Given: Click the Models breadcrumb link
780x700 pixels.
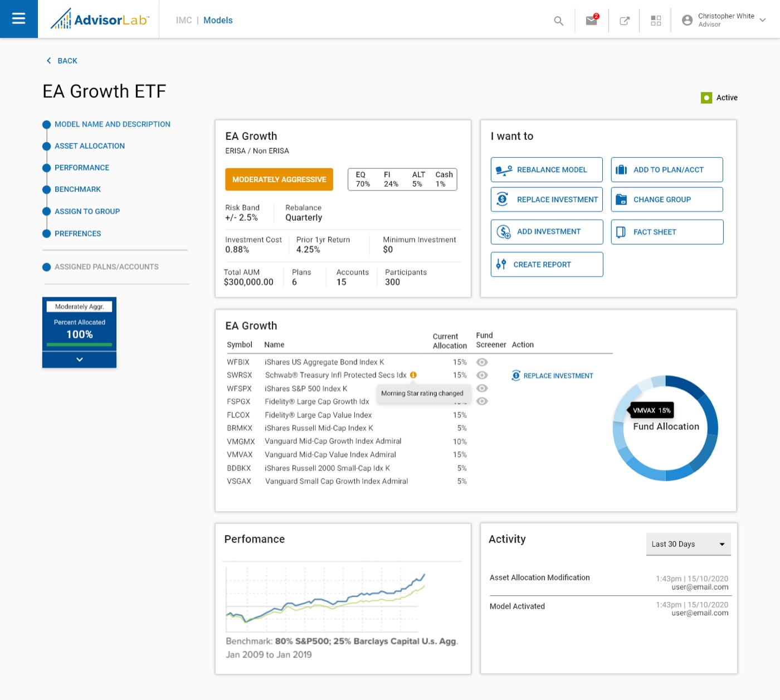Looking at the screenshot, I should (x=218, y=20).
